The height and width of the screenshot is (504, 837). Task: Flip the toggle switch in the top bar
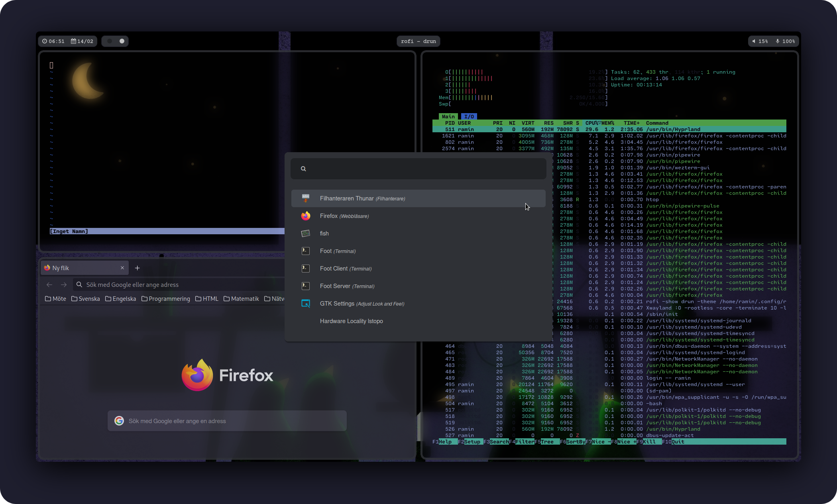point(115,41)
